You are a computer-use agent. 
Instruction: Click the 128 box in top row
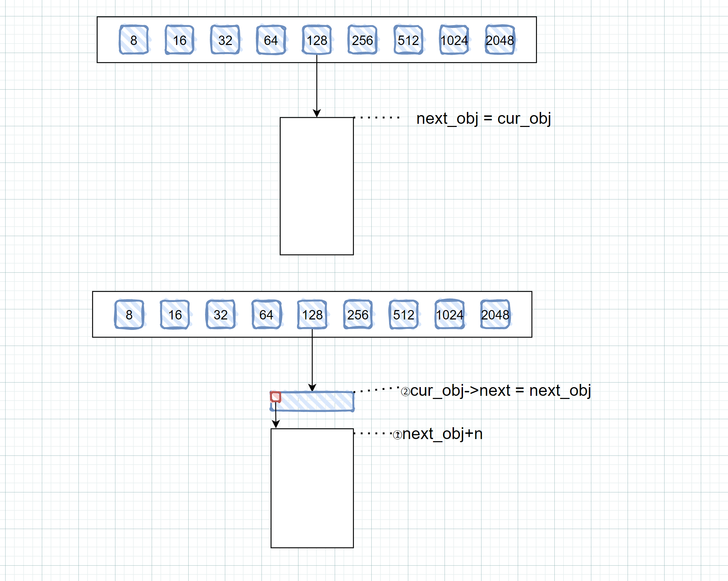point(317,40)
